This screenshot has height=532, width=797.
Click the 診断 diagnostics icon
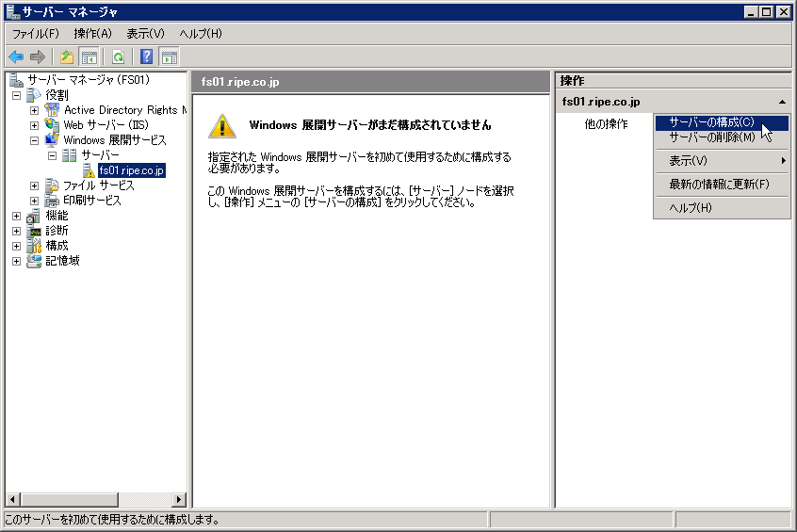(34, 231)
